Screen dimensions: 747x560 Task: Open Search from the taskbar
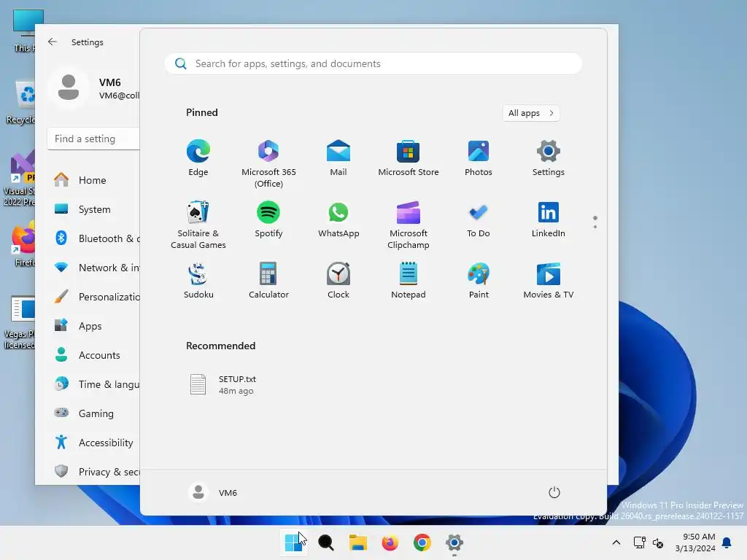pyautogui.click(x=326, y=542)
